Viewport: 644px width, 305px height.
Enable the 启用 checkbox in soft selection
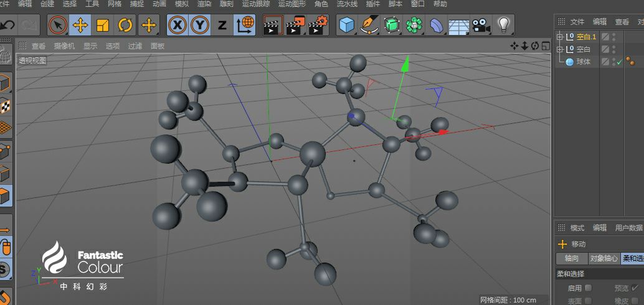pos(588,288)
